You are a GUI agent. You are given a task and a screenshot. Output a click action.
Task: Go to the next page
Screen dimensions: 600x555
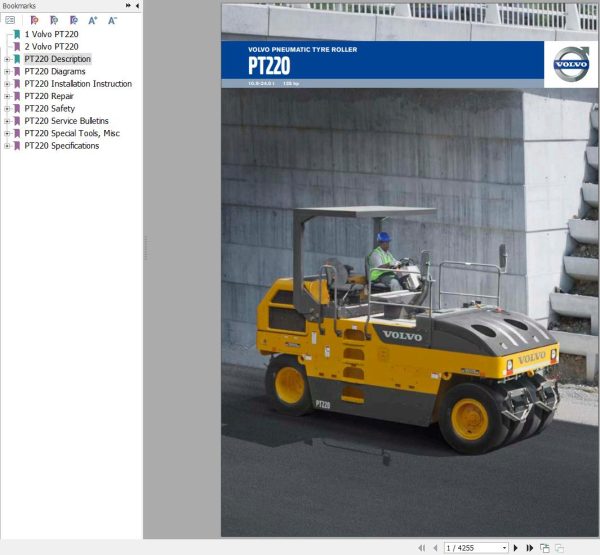click(x=515, y=548)
